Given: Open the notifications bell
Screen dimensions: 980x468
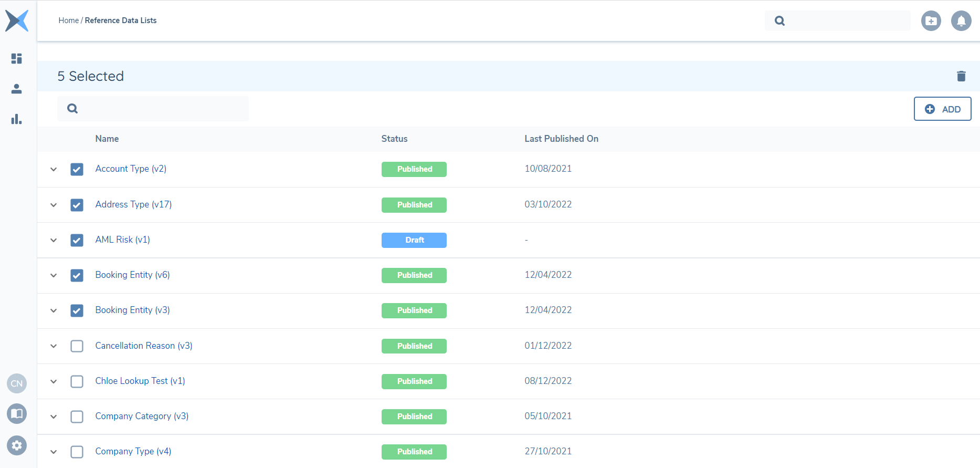Looking at the screenshot, I should pyautogui.click(x=961, y=21).
